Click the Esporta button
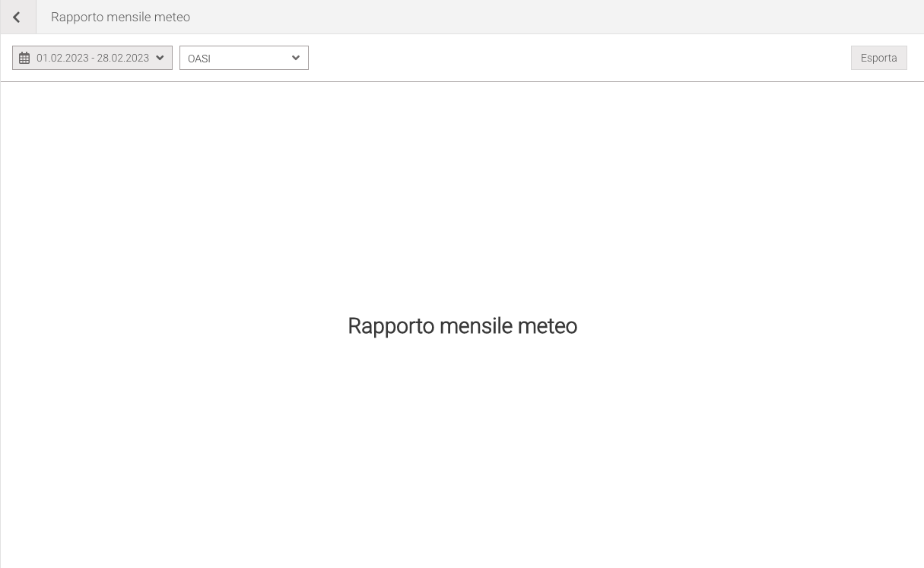Viewport: 924px width, 568px height. (x=878, y=58)
